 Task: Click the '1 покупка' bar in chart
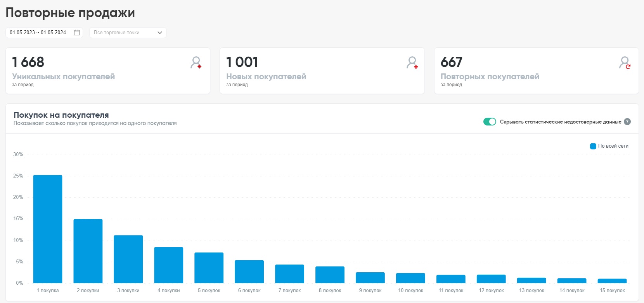(x=48, y=229)
